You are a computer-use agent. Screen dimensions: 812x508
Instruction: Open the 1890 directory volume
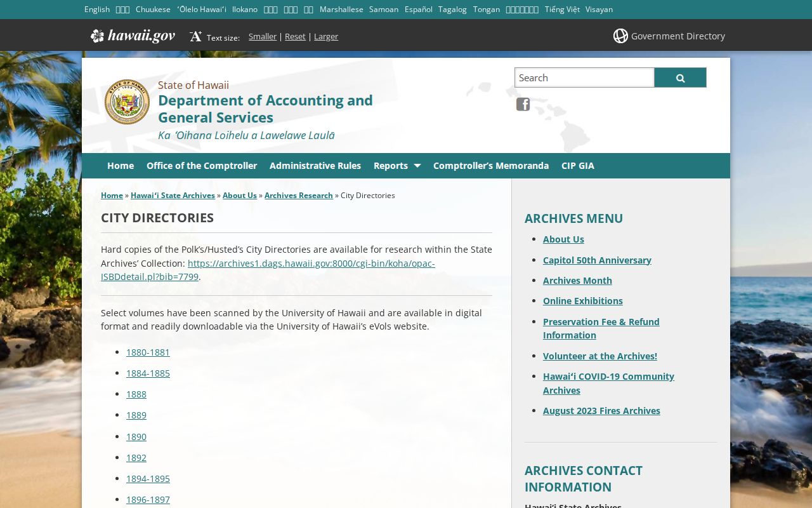[136, 437]
